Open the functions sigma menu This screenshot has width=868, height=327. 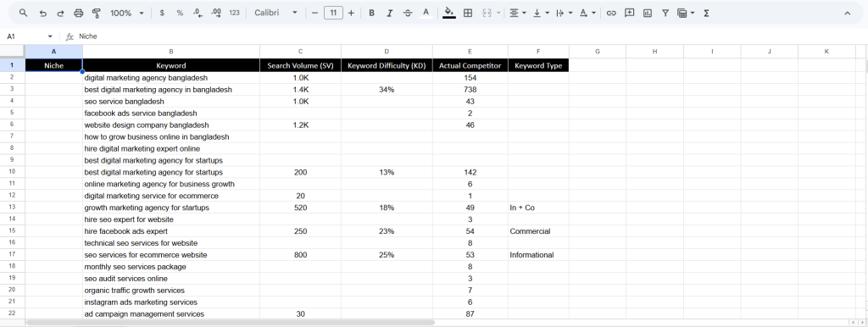706,13
